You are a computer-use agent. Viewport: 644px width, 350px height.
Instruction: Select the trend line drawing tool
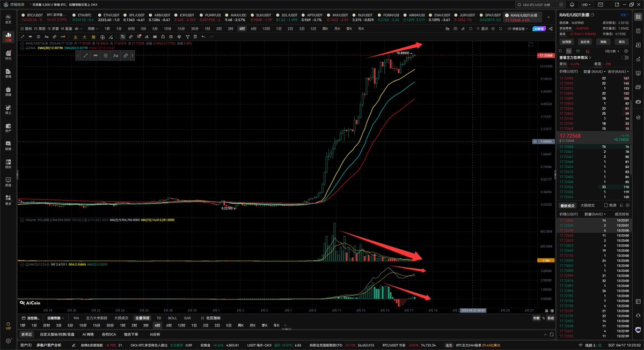point(23,37)
